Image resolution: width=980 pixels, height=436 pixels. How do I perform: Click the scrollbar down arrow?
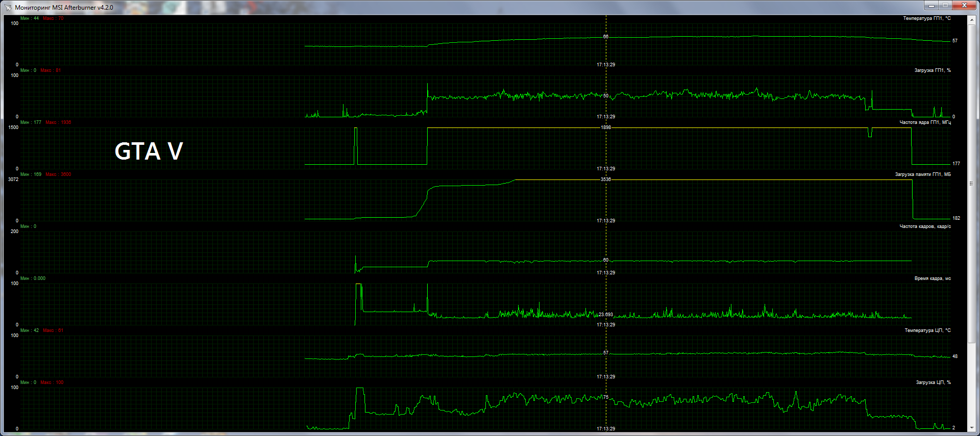[971, 427]
